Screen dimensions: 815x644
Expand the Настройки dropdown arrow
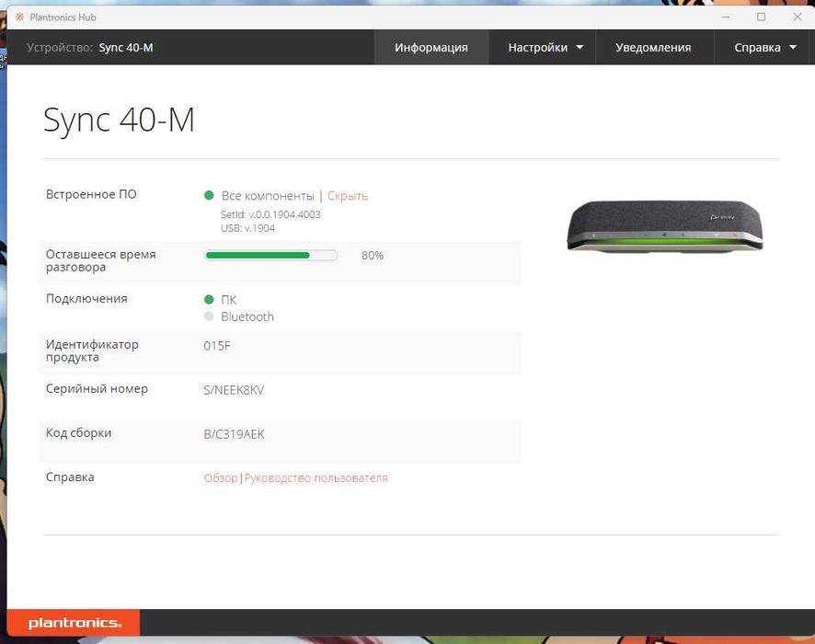pos(580,47)
